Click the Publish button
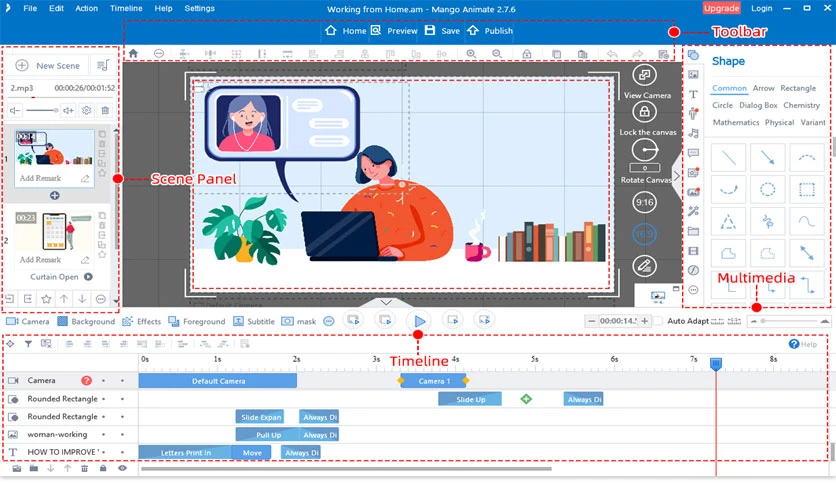 pyautogui.click(x=490, y=30)
